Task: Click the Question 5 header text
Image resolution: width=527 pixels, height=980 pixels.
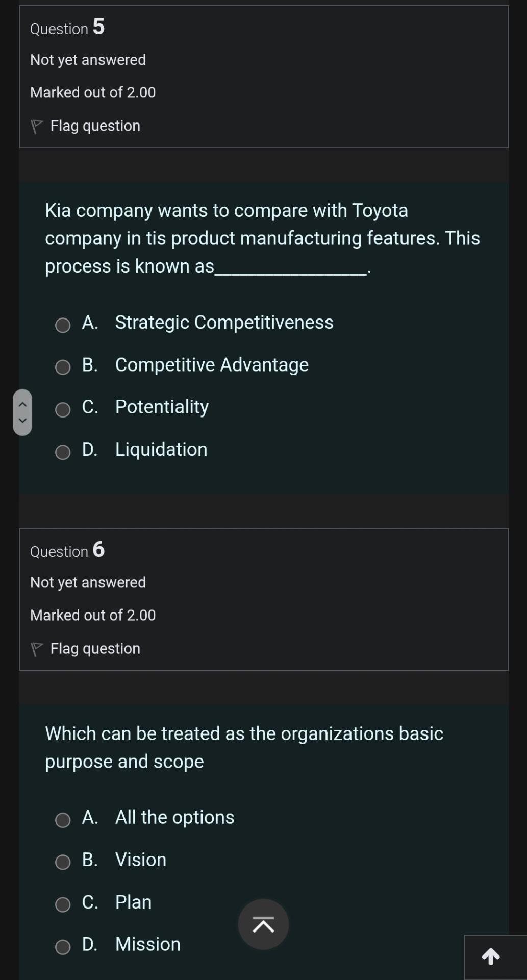Action: [66, 28]
